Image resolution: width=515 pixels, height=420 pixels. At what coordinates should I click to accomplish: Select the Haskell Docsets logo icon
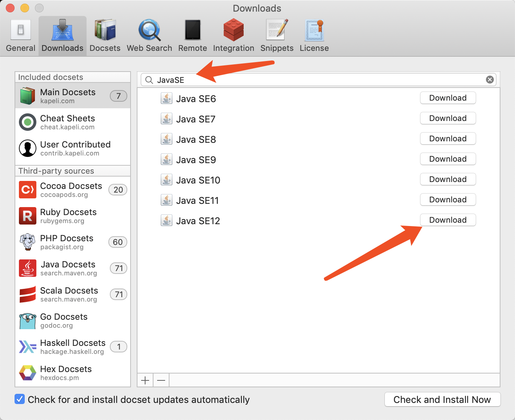click(28, 347)
